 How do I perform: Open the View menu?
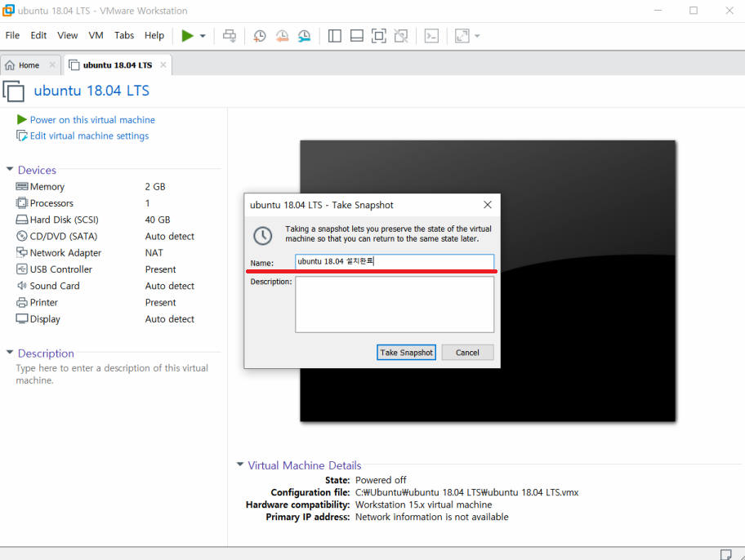(x=68, y=35)
